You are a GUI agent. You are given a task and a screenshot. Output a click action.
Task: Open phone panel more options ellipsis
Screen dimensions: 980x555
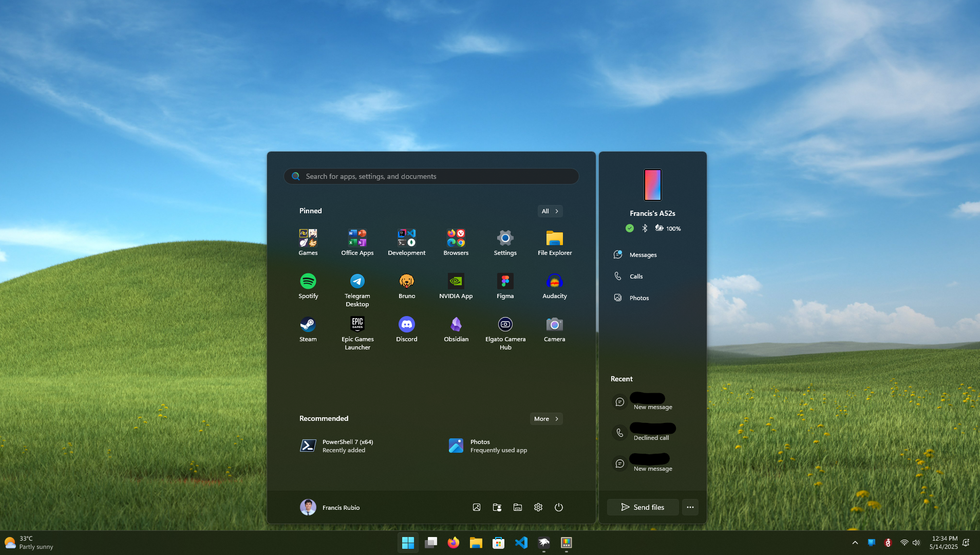point(690,507)
